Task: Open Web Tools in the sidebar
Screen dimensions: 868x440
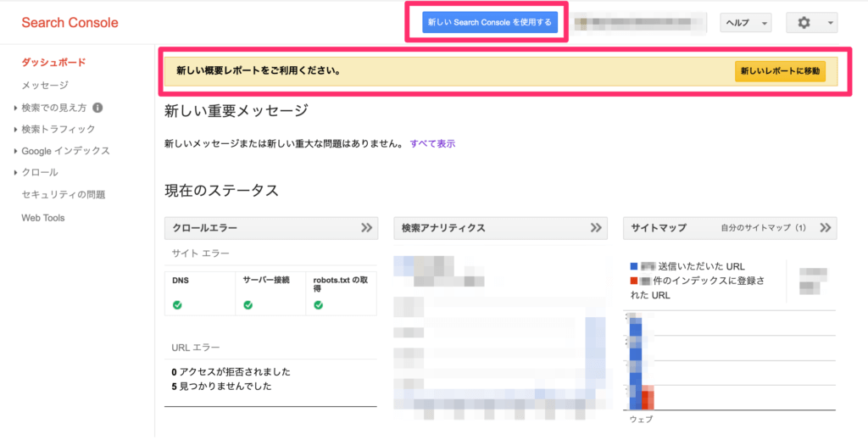Action: click(43, 218)
